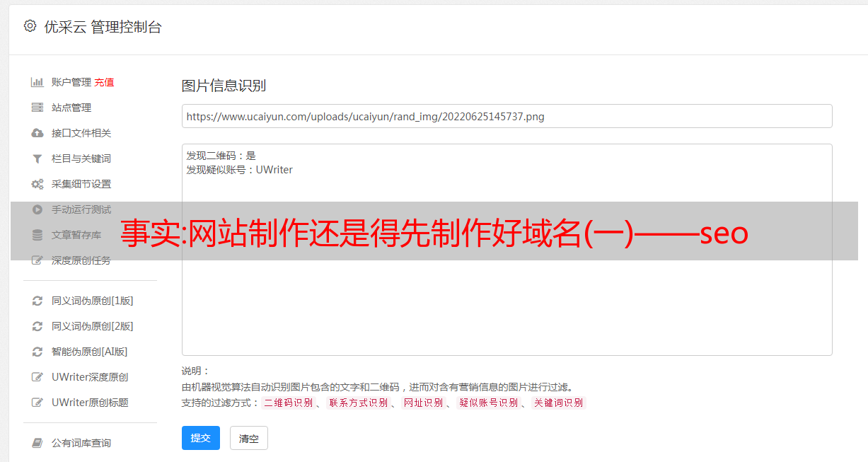
Task: Click the 发现二维码：是 result line
Action: 221,156
